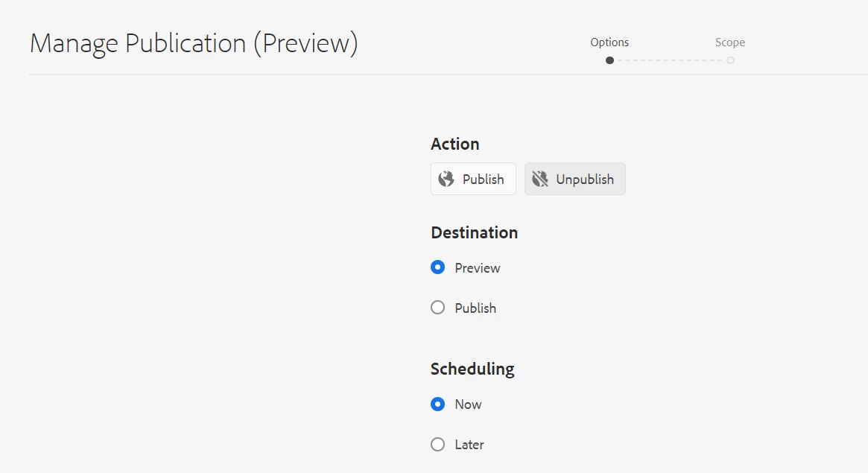Select the Later scheduling radio button

(438, 445)
